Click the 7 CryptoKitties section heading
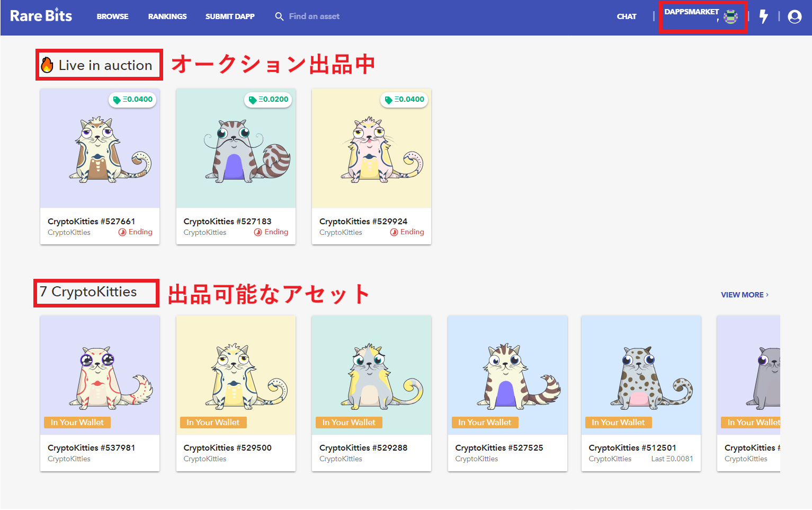The width and height of the screenshot is (812, 510). [x=88, y=292]
